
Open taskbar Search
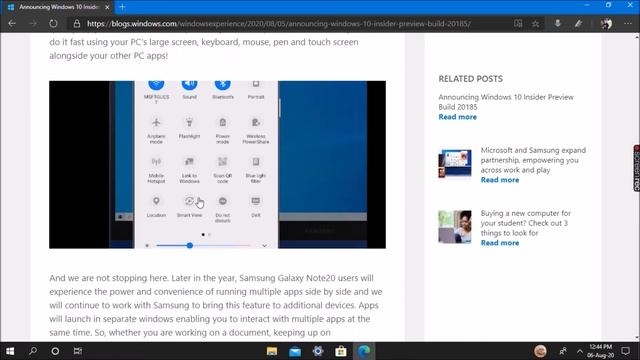(33, 351)
